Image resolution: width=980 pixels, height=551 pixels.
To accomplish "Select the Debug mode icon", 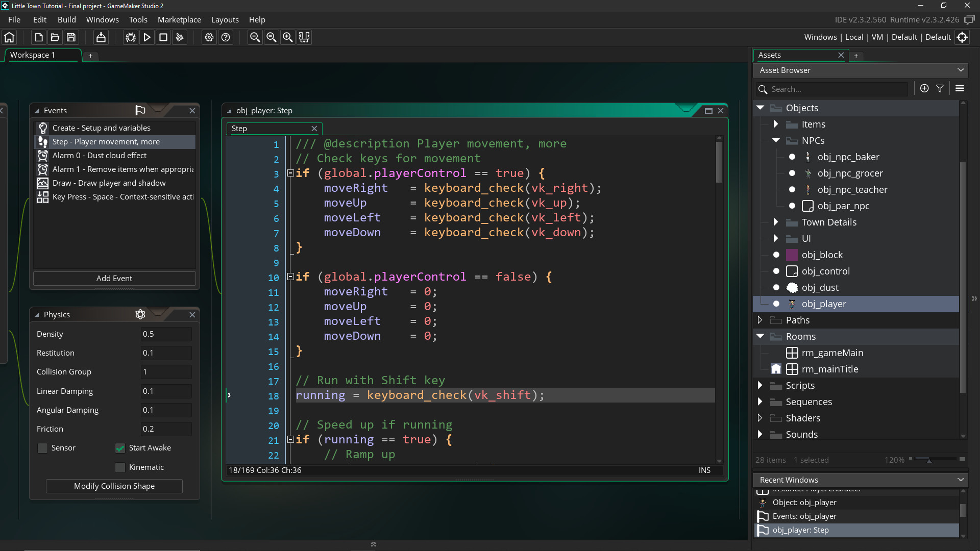I will click(131, 37).
